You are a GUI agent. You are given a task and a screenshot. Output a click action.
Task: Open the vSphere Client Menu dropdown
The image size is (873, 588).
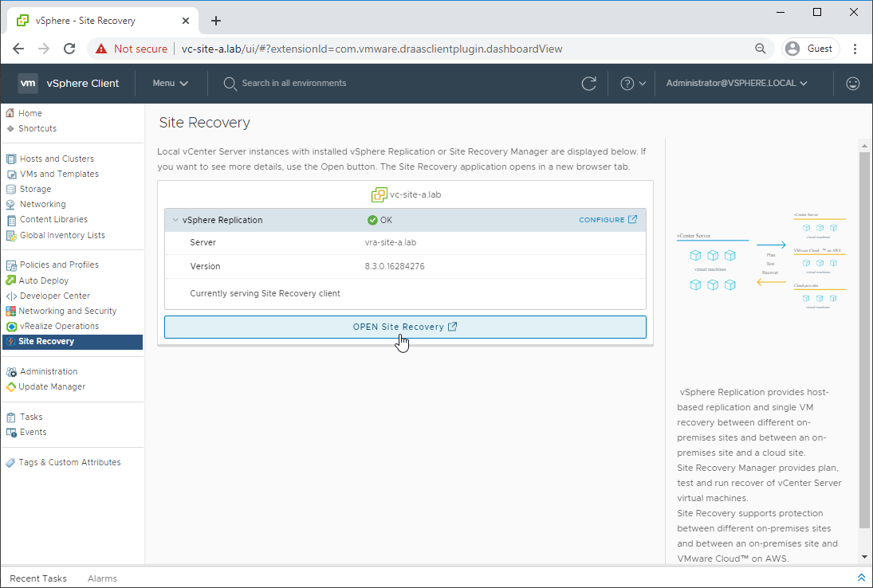click(x=170, y=84)
